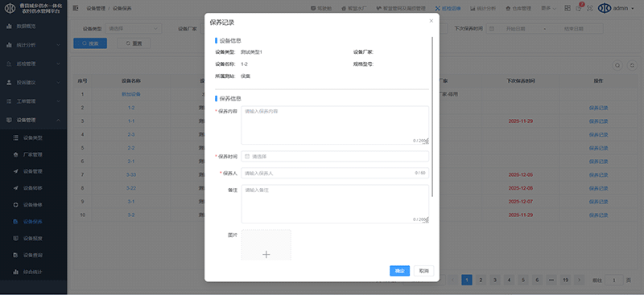Click the table search round icon
The height and width of the screenshot is (295, 644).
pos(617,65)
